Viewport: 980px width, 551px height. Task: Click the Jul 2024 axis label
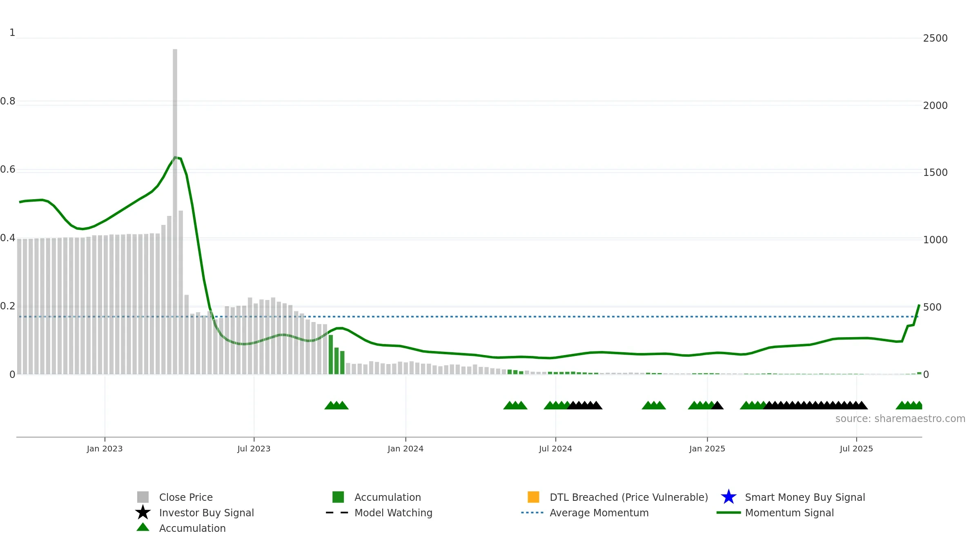[555, 449]
